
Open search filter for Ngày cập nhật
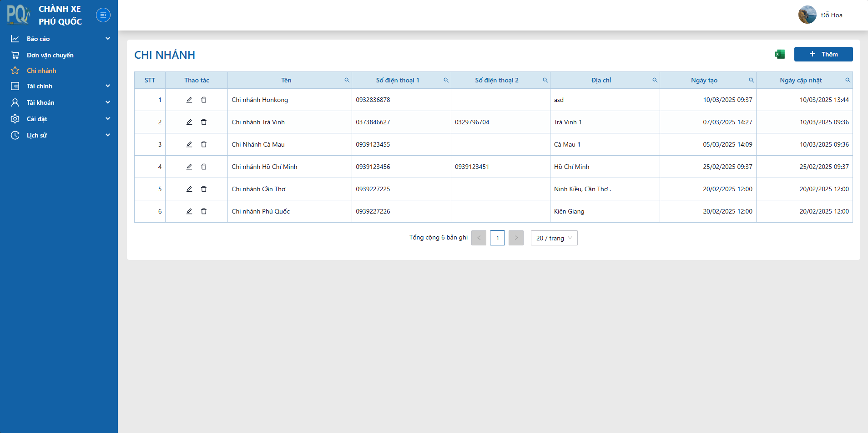point(848,80)
